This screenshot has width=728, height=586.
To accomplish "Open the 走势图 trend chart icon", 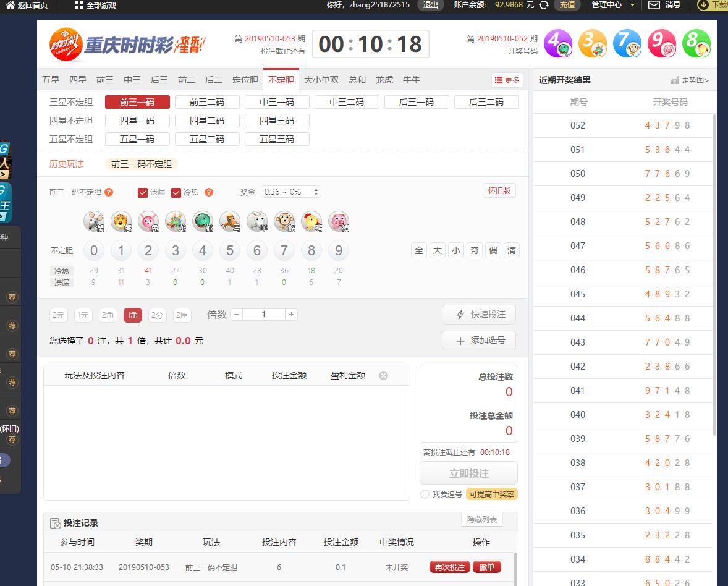I will click(675, 80).
